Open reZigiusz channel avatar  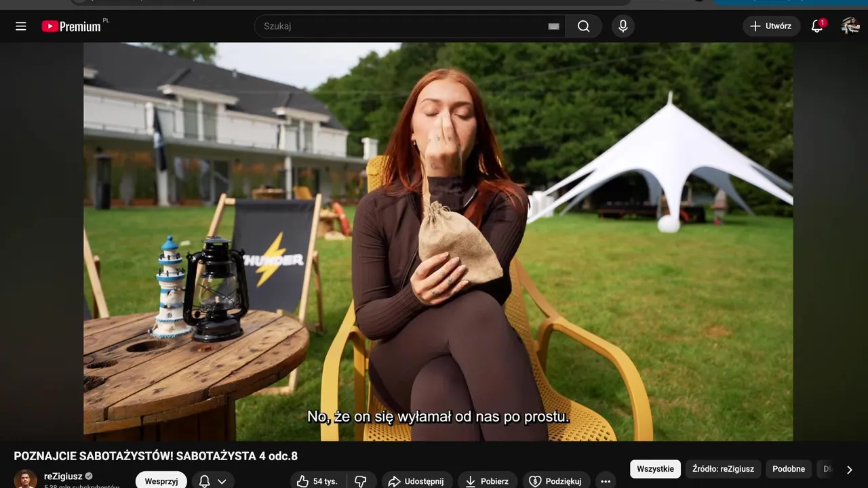pos(26,480)
